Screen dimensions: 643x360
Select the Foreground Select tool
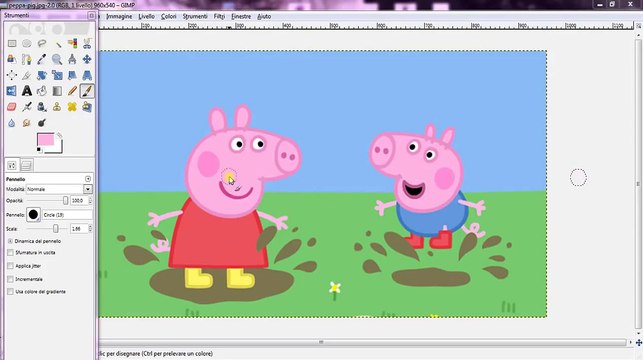(x=12, y=59)
